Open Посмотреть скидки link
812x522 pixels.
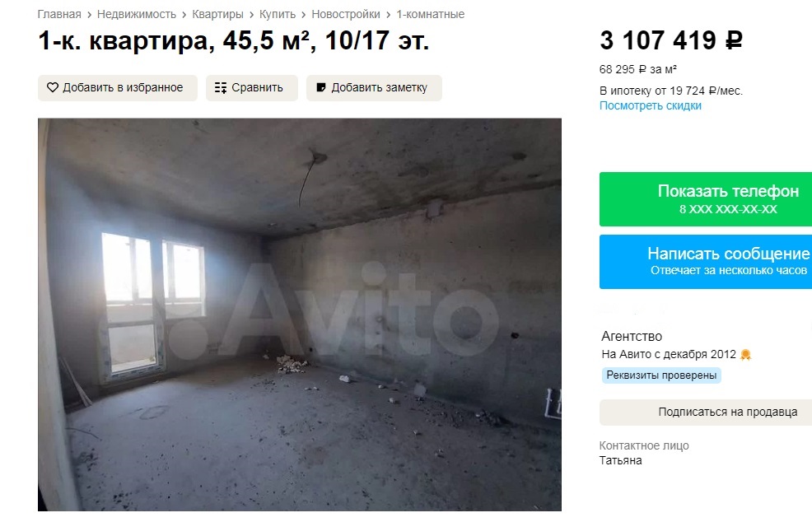point(651,105)
